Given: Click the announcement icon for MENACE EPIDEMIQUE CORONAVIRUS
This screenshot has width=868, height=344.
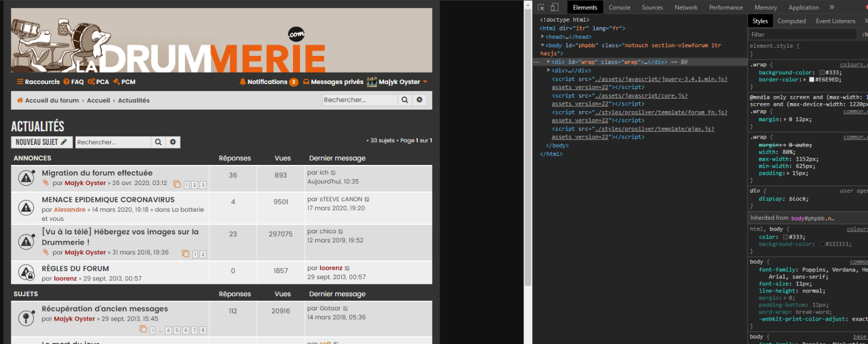Looking at the screenshot, I should coord(26,207).
